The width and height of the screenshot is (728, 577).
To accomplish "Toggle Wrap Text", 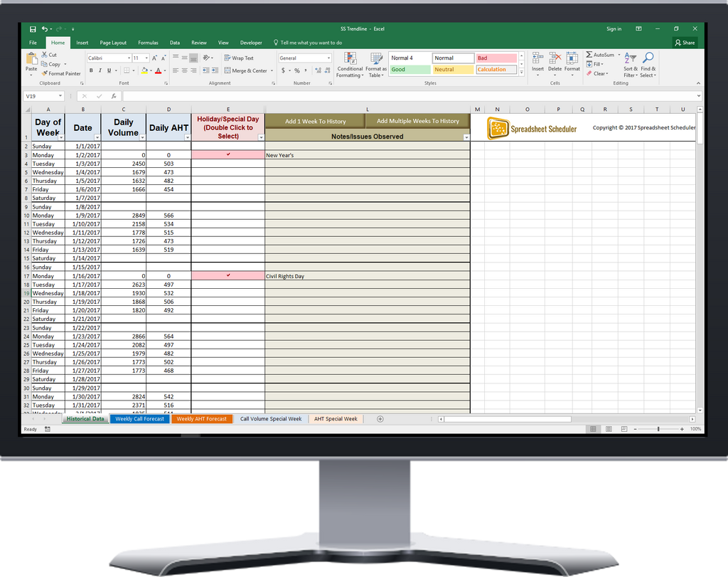I will (239, 58).
